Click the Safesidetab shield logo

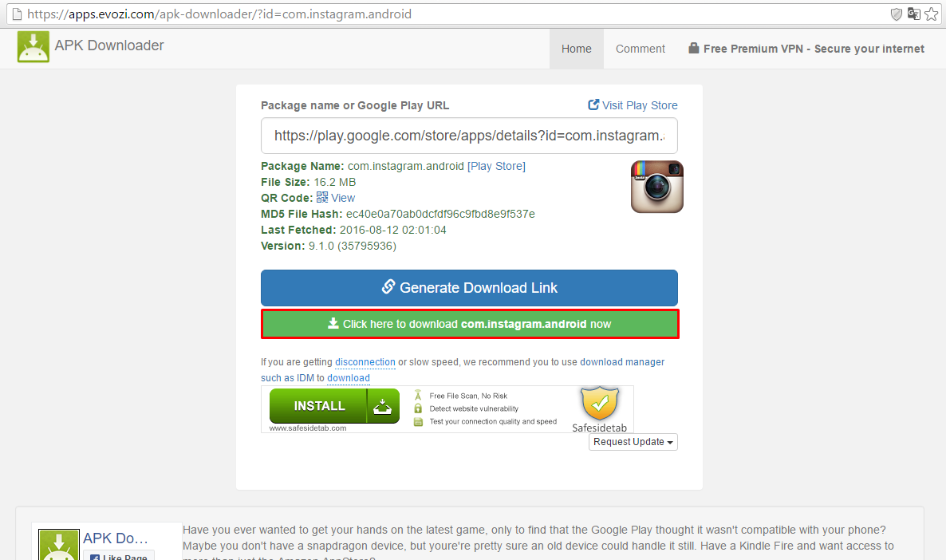point(600,404)
